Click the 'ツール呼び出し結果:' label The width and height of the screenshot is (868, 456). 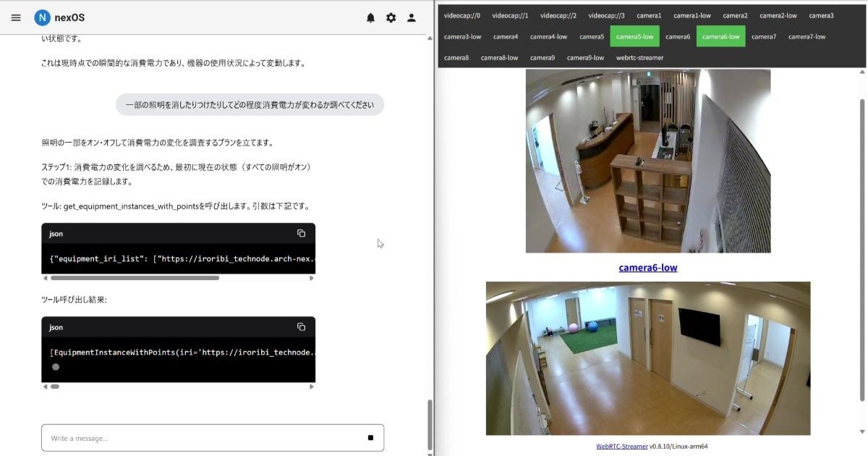tap(74, 300)
